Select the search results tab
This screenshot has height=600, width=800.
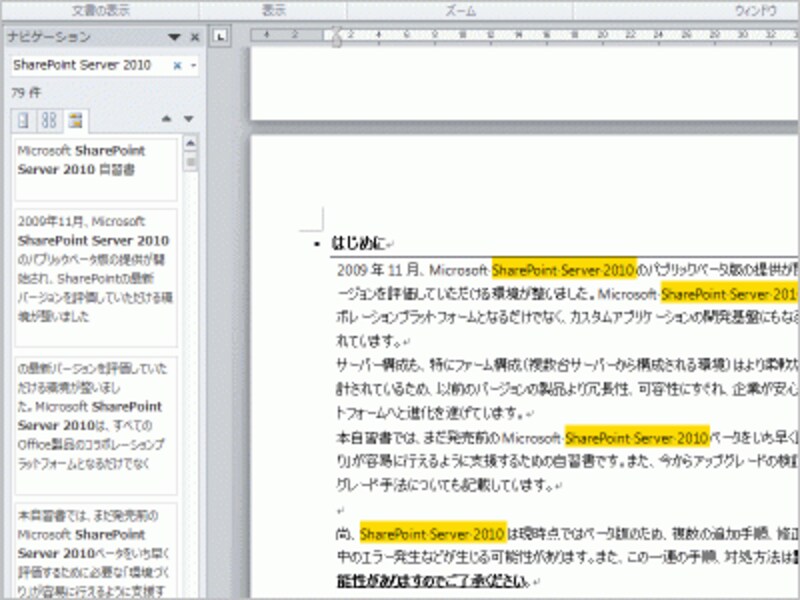pos(76,120)
